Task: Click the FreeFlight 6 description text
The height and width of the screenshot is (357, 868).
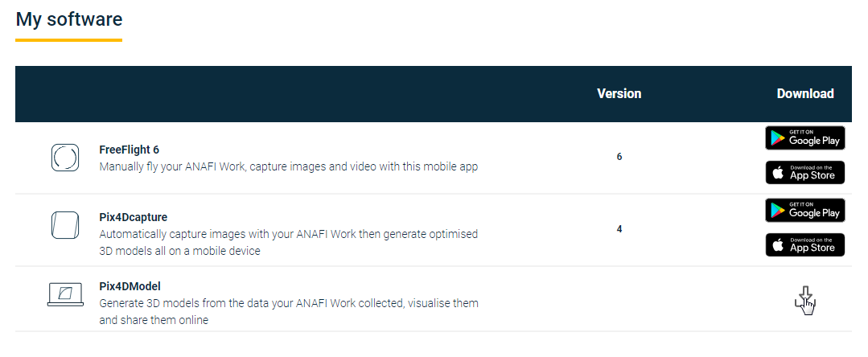Action: (x=289, y=166)
